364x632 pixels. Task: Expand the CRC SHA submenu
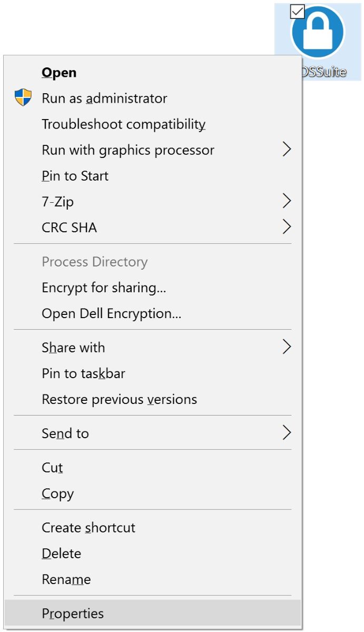point(288,227)
